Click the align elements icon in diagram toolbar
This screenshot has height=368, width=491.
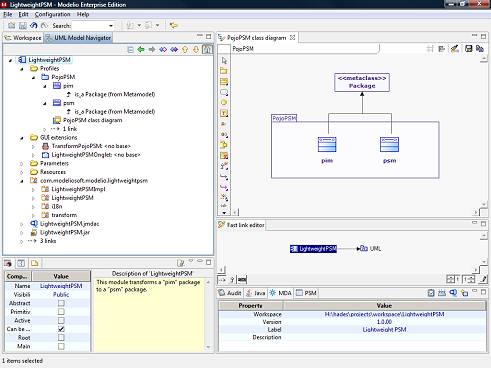tap(442, 49)
